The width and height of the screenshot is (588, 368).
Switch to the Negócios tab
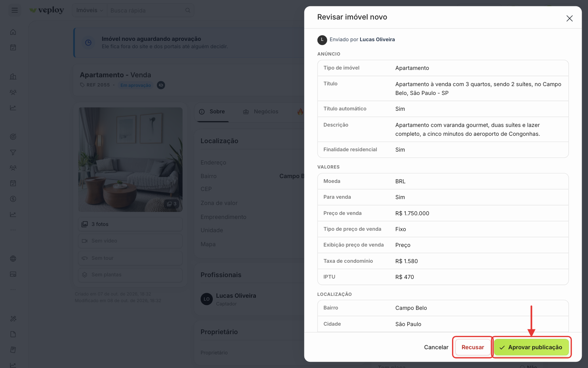(x=261, y=112)
